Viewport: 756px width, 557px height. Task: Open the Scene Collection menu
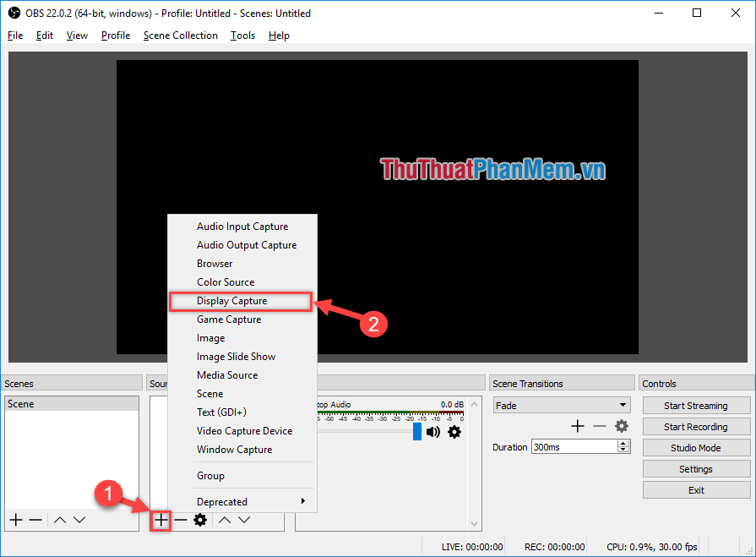coord(180,35)
